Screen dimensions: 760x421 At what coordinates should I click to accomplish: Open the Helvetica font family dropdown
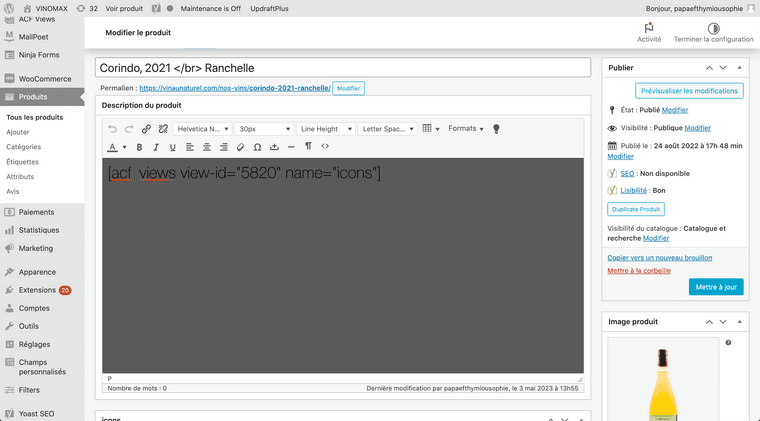pyautogui.click(x=202, y=129)
